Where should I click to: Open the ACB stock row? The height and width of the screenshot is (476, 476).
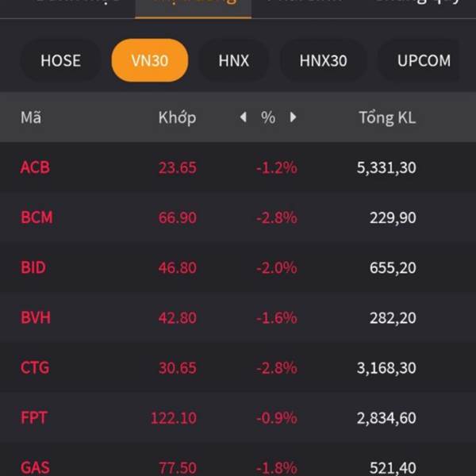point(35,167)
